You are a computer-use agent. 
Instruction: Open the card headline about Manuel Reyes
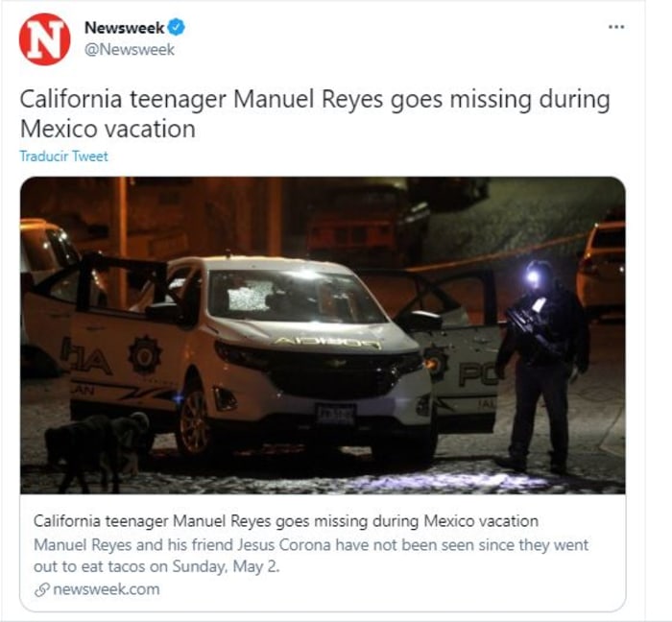(x=286, y=521)
